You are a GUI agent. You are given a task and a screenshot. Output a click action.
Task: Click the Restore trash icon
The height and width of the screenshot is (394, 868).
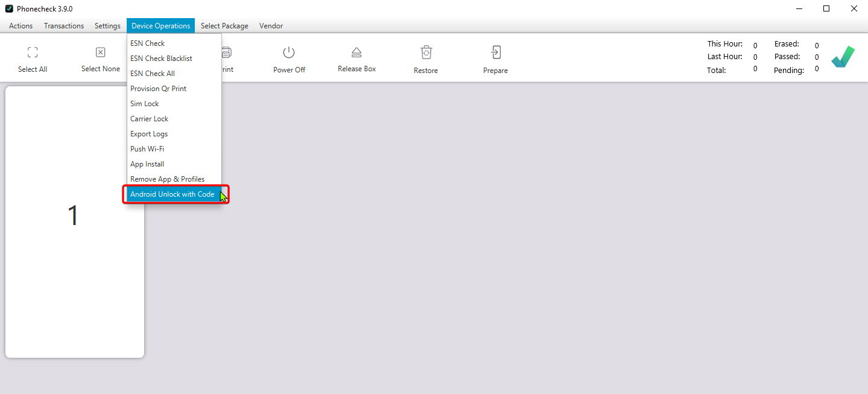pos(426,52)
